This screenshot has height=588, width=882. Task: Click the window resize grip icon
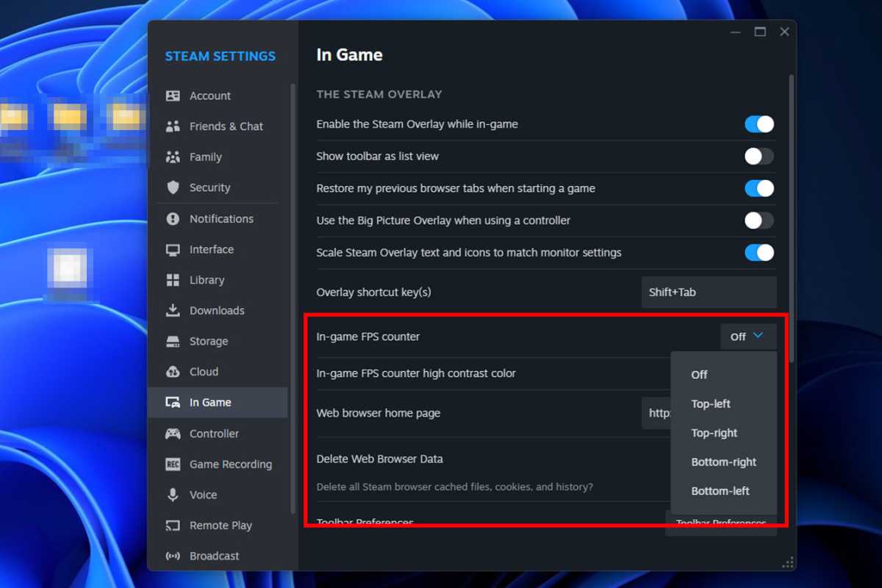pos(788,562)
